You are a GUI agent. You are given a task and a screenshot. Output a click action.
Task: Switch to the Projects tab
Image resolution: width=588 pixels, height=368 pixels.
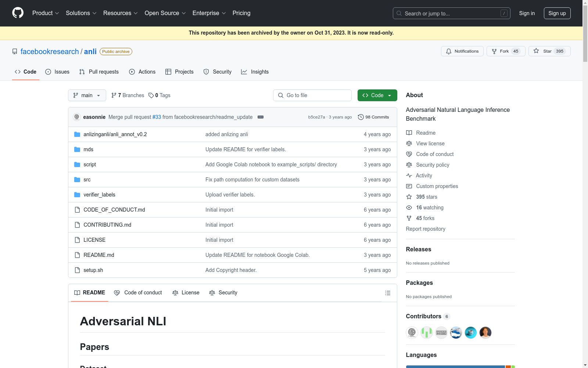point(179,72)
